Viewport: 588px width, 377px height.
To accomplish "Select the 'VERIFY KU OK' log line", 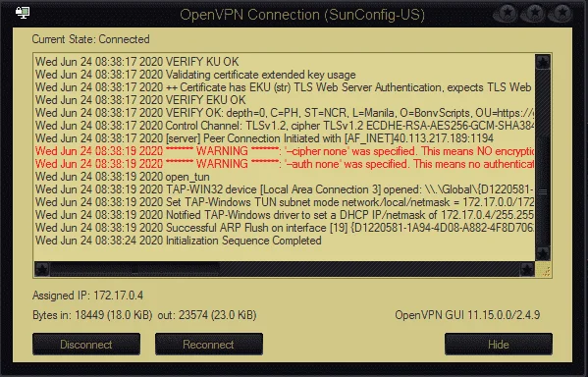I will tap(136, 62).
